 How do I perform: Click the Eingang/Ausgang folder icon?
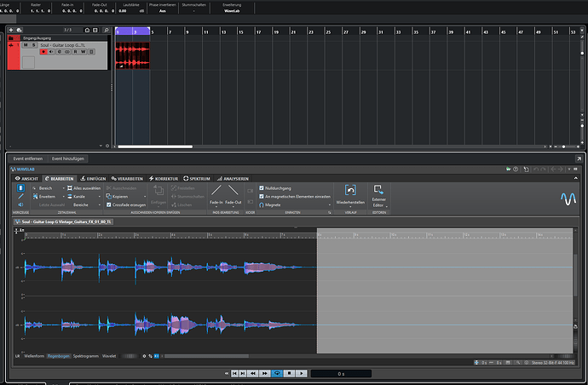[11, 37]
